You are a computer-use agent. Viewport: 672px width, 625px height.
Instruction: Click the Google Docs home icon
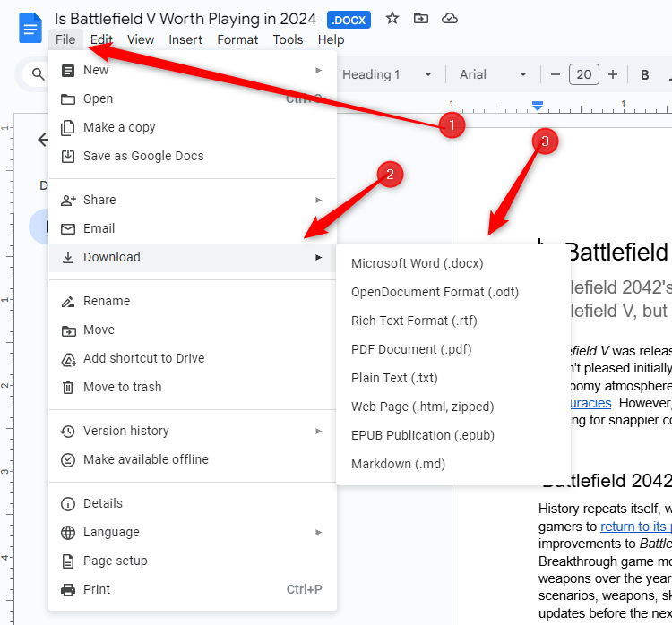click(30, 28)
